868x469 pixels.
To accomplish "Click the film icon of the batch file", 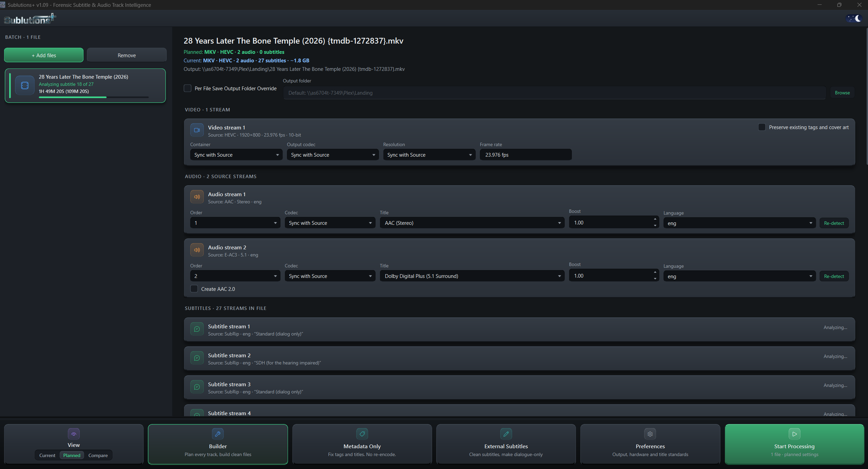I will pos(25,85).
